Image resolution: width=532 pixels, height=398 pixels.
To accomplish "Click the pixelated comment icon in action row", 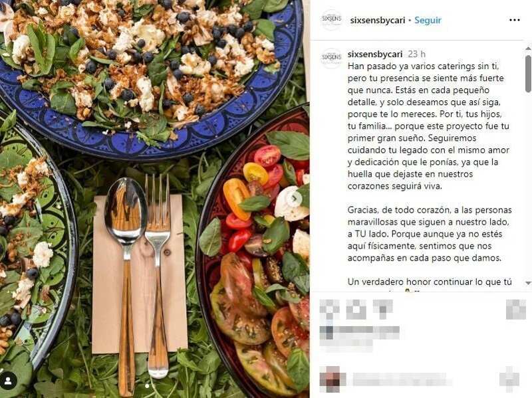I will pos(356,310).
